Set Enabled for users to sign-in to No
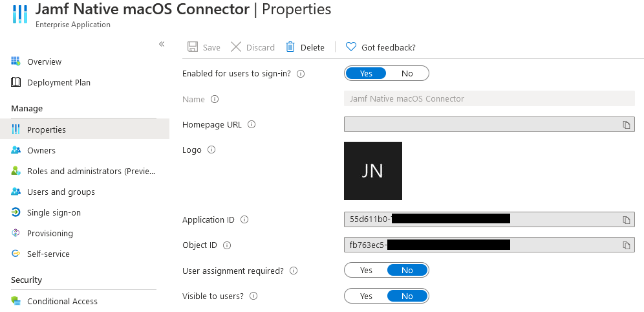The width and height of the screenshot is (644, 312). coord(407,74)
